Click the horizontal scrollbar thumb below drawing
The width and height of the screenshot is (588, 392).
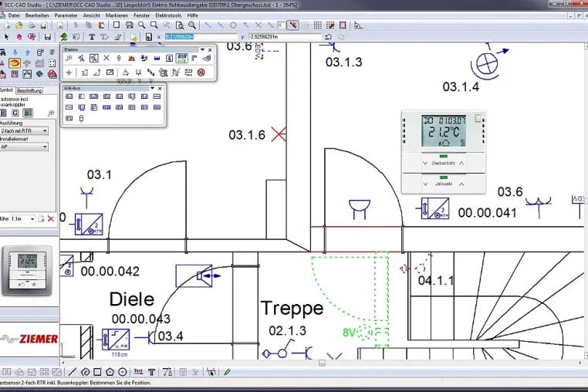pos(322,363)
